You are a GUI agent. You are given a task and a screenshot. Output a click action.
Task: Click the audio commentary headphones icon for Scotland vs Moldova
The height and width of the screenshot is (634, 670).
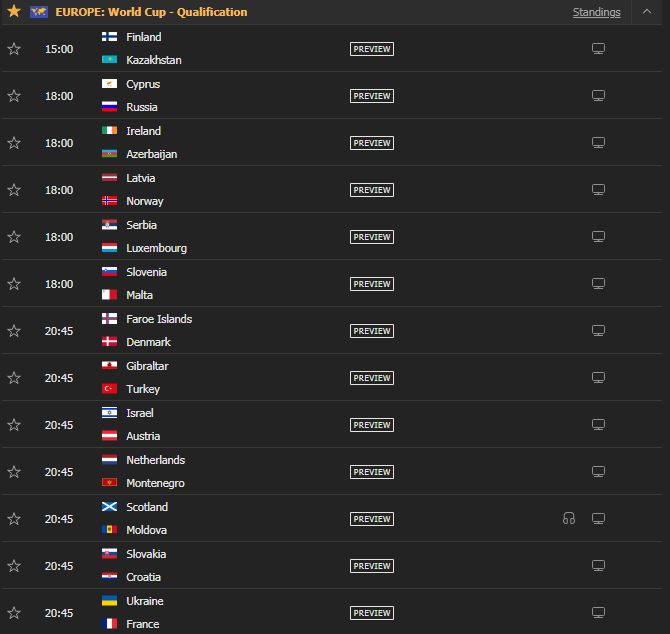(569, 519)
